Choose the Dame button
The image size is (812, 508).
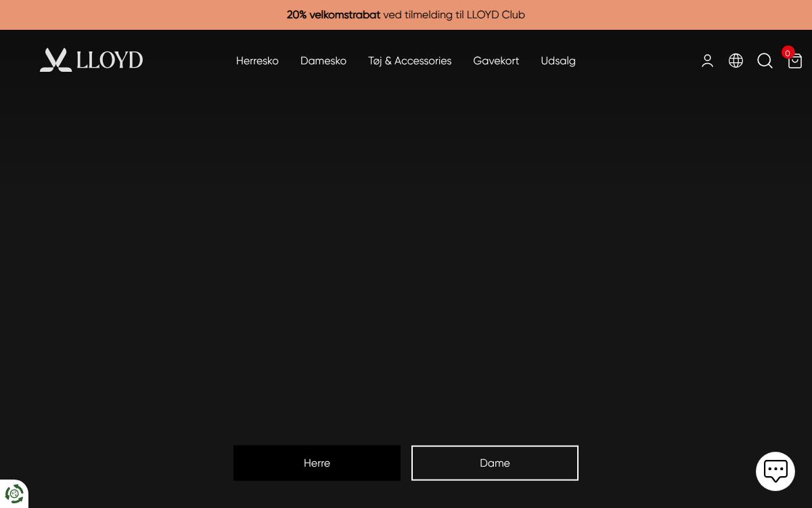click(495, 463)
